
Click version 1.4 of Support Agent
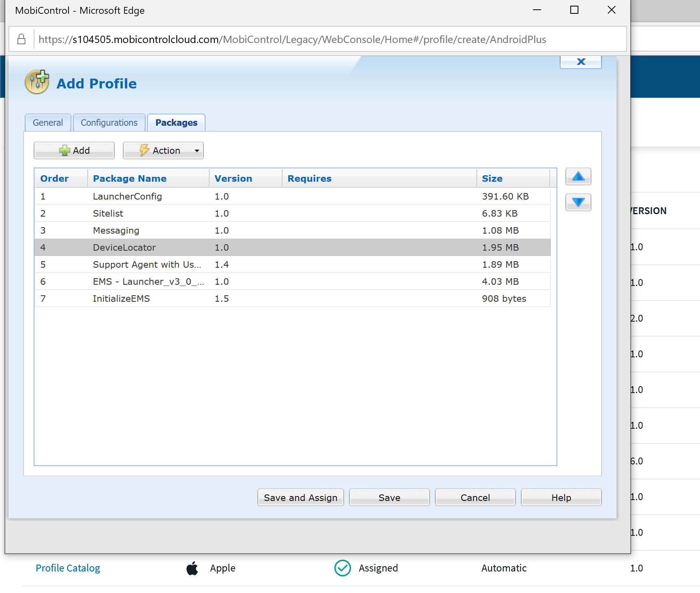(x=222, y=264)
